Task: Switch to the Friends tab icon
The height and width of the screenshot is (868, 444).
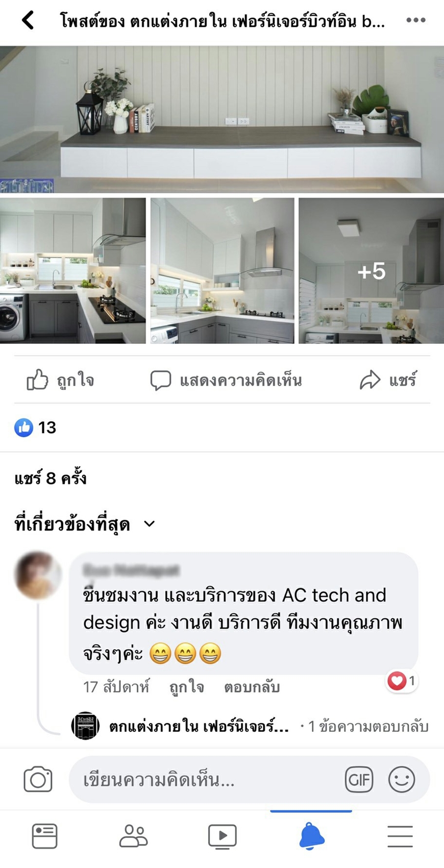Action: (x=133, y=836)
